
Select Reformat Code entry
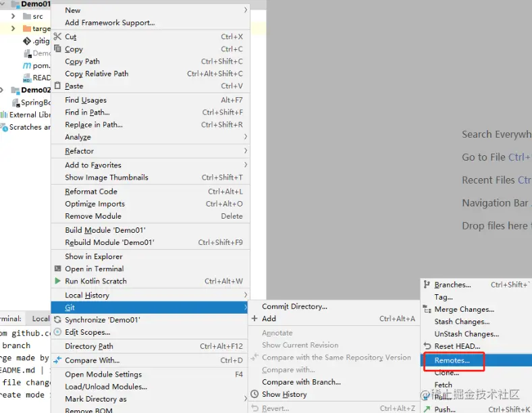point(151,191)
